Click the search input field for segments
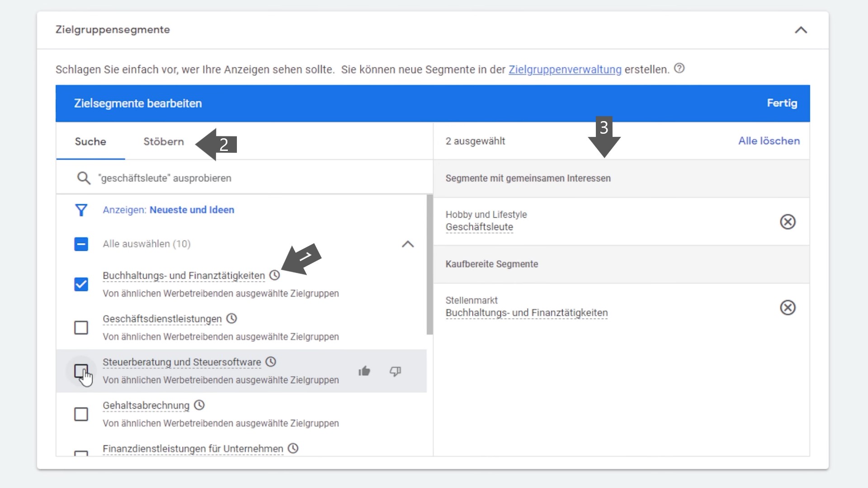This screenshot has height=488, width=868. click(245, 178)
